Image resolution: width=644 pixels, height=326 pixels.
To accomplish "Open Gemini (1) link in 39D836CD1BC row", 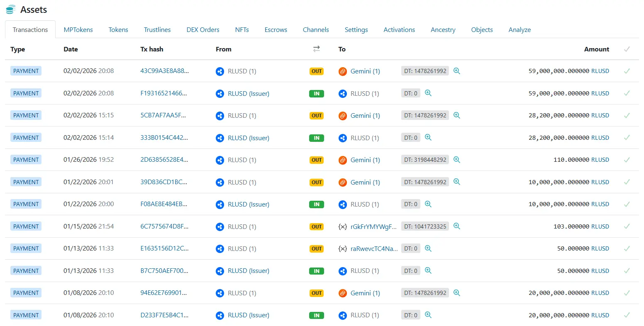I will [365, 182].
